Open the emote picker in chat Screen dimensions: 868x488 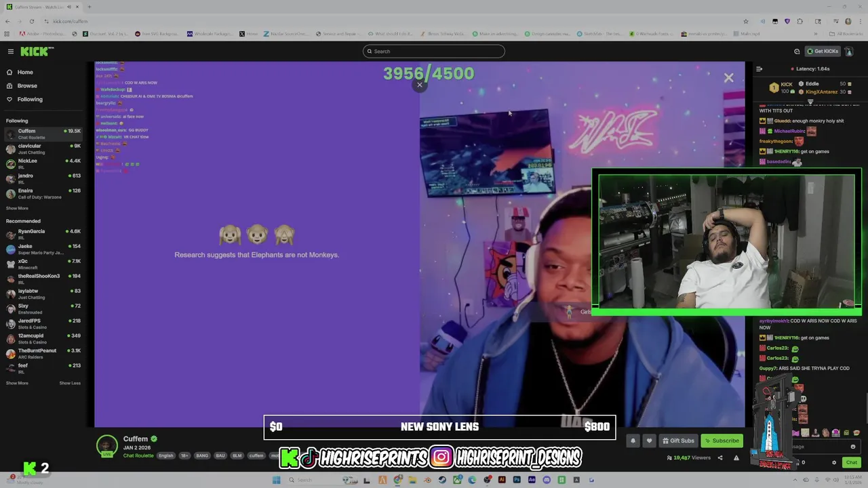point(853,447)
